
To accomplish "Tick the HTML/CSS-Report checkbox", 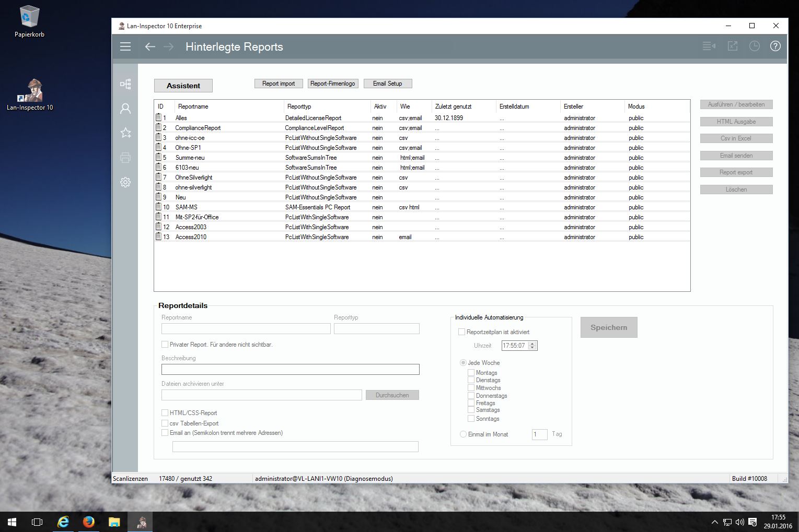I will (165, 413).
